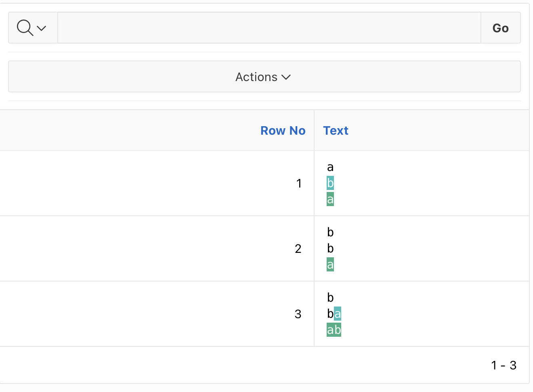
Task: Click the top plain b in row 3
Action: pyautogui.click(x=330, y=298)
